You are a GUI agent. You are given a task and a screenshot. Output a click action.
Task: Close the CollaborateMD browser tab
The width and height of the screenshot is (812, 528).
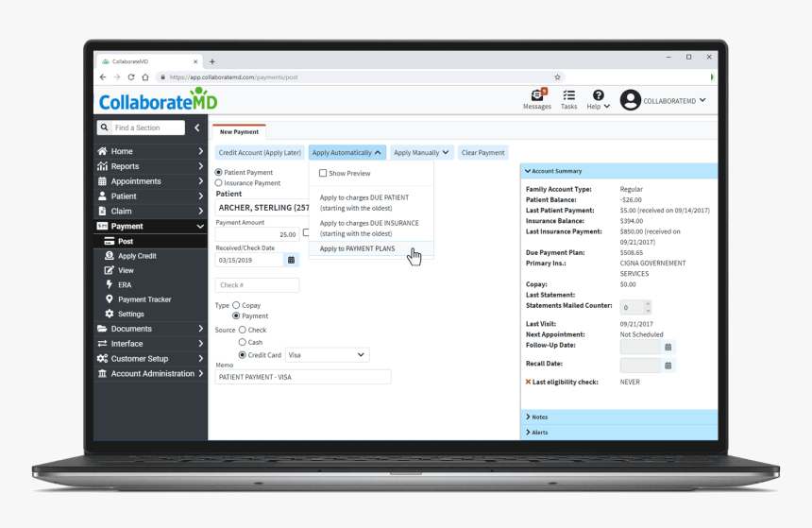(x=195, y=61)
